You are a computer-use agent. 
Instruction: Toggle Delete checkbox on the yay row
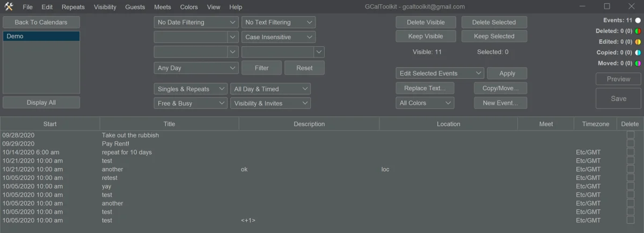630,186
